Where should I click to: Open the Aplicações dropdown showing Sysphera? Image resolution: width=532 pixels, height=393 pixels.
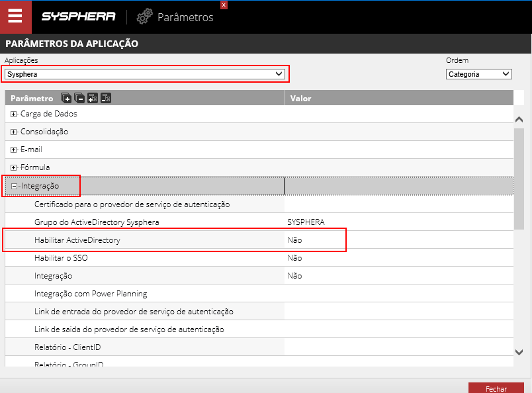145,74
